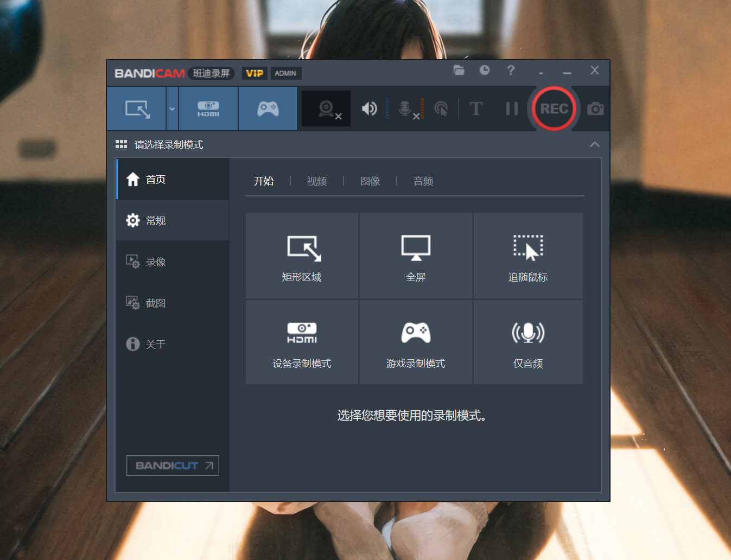
Task: Switch to the 图像 tab
Action: coord(370,181)
